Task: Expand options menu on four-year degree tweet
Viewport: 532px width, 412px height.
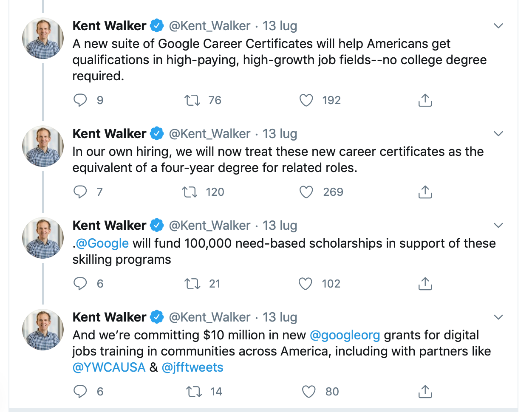Action: pos(498,134)
